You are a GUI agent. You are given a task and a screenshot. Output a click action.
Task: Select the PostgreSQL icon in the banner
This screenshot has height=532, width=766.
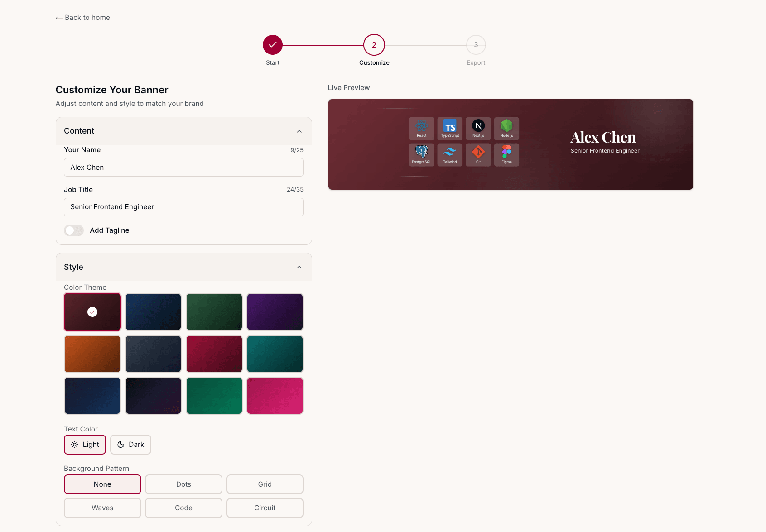click(x=421, y=154)
